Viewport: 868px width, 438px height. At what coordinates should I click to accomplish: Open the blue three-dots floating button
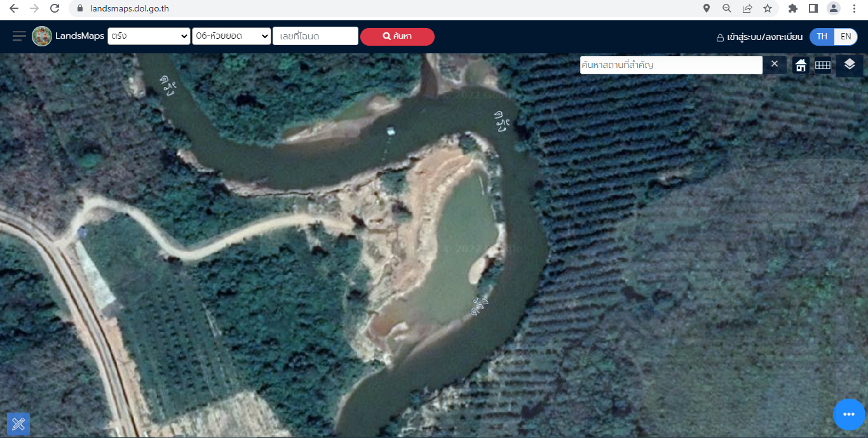(x=849, y=415)
